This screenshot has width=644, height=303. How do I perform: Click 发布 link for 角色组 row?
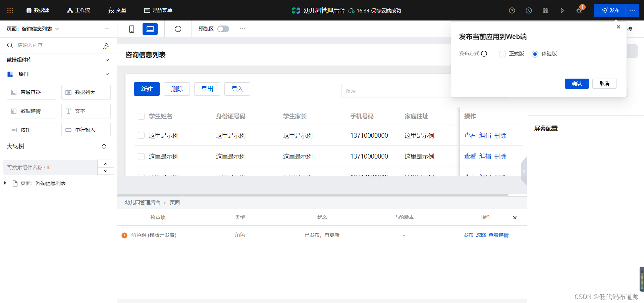point(468,235)
